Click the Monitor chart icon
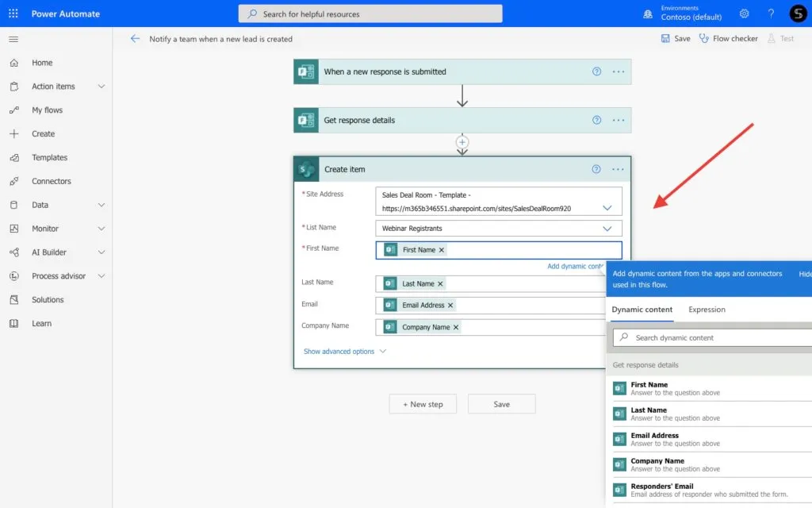Viewport: 812px width, 508px height. point(14,229)
